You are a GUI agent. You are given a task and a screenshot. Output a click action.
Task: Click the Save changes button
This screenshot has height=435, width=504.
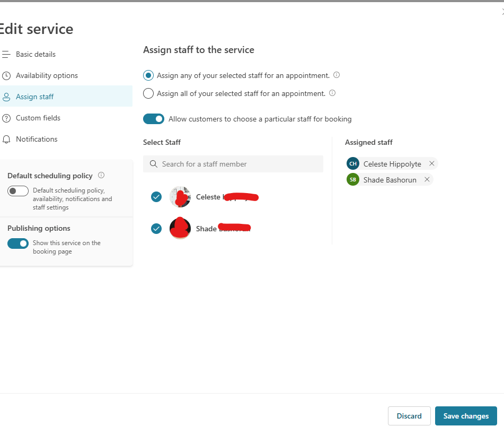[x=465, y=416]
